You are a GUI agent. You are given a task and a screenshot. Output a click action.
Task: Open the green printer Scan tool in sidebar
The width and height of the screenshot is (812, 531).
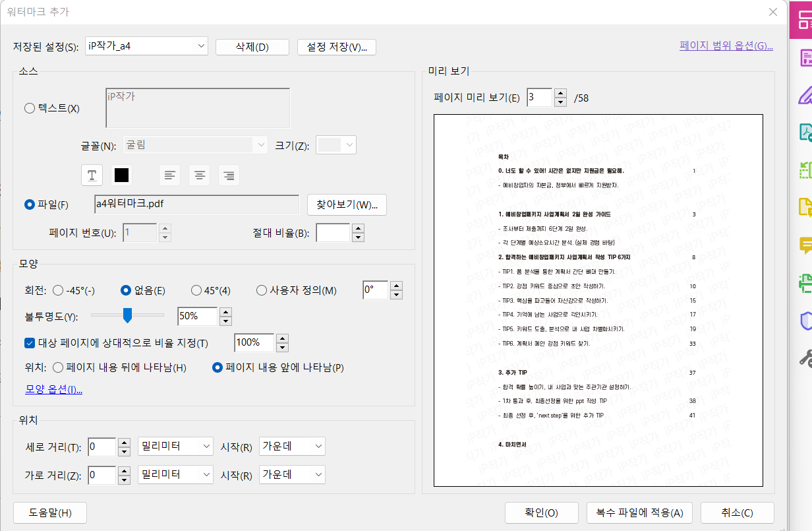804,283
